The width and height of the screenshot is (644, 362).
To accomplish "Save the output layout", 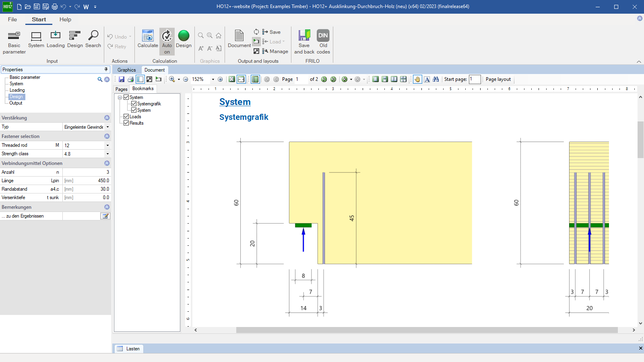I will [271, 32].
